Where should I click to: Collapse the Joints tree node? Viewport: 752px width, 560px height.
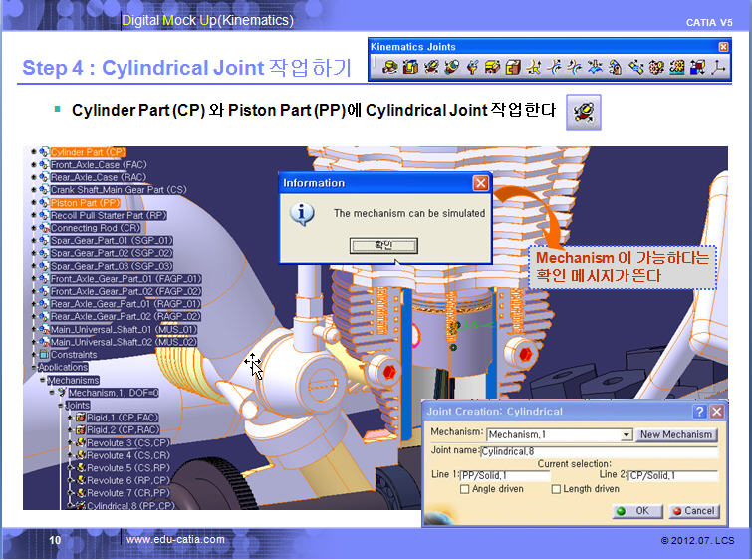coord(58,406)
